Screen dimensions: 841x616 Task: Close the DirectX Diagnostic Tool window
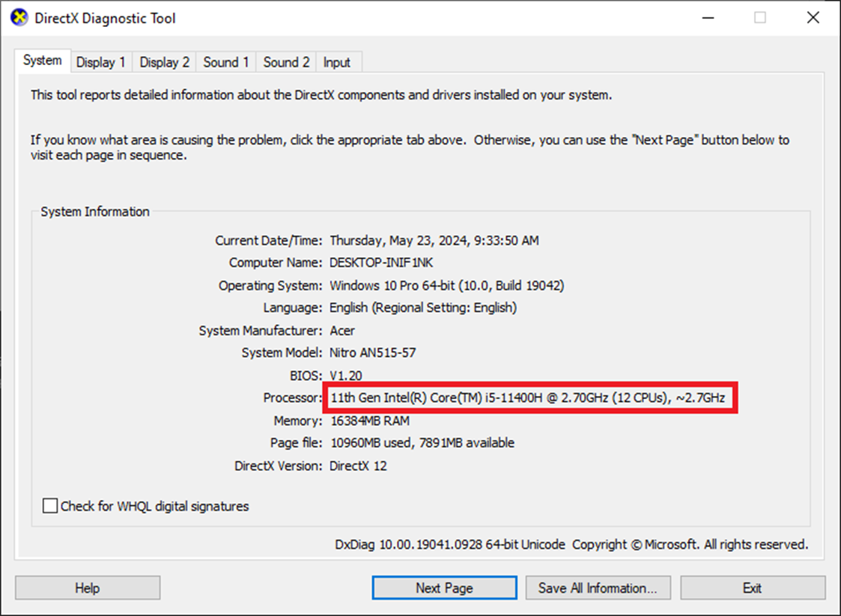point(813,18)
